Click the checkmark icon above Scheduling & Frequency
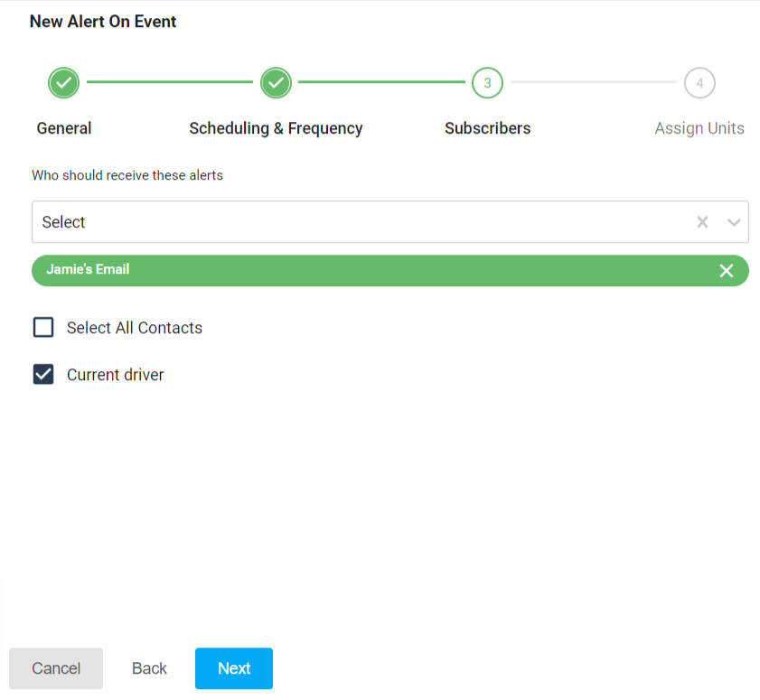 (x=276, y=82)
